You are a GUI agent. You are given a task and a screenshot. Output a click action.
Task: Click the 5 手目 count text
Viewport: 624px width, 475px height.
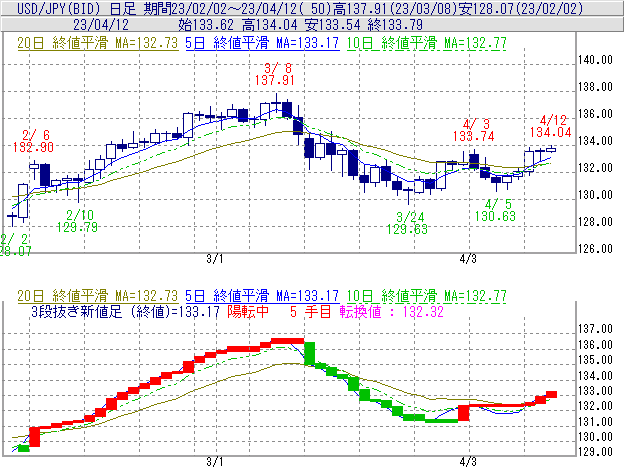(x=311, y=311)
